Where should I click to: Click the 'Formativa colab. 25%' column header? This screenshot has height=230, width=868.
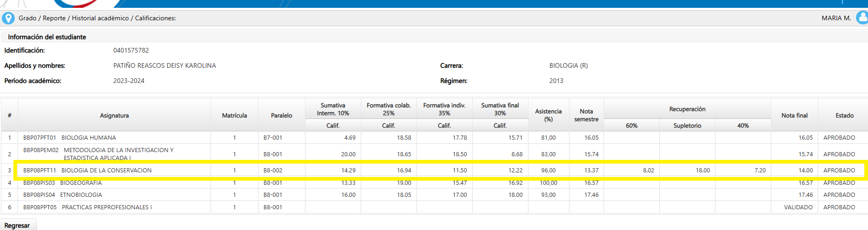(388, 109)
